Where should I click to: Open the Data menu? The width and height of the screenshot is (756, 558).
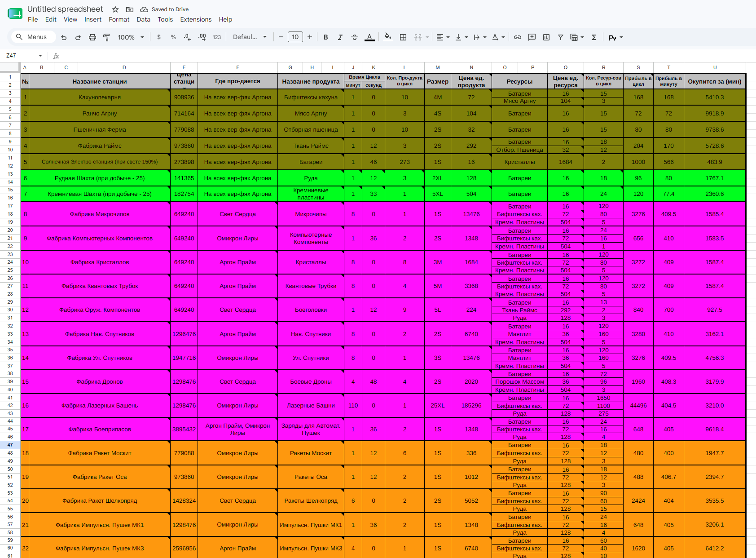tap(144, 19)
